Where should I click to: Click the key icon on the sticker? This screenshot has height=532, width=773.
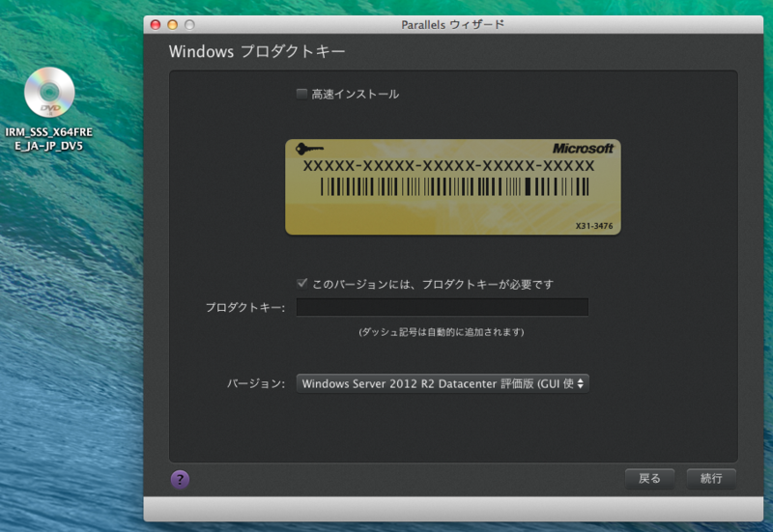(x=309, y=149)
